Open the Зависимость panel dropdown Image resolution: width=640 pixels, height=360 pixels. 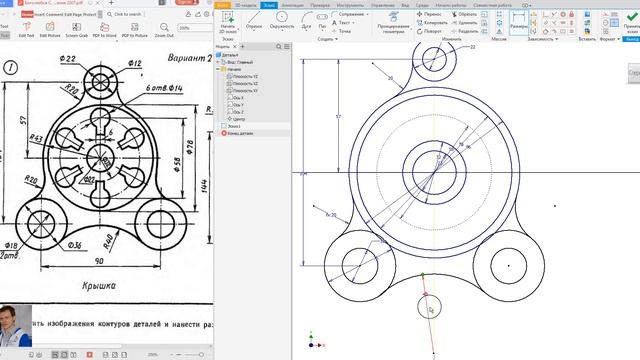coord(543,39)
